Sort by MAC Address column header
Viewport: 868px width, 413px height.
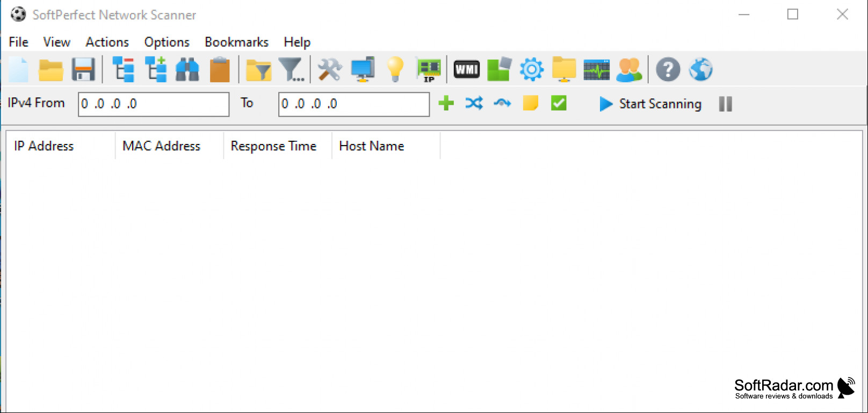tap(169, 146)
